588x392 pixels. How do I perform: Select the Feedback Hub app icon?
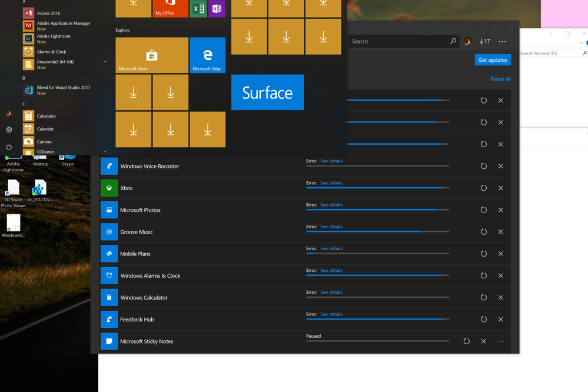click(x=109, y=320)
